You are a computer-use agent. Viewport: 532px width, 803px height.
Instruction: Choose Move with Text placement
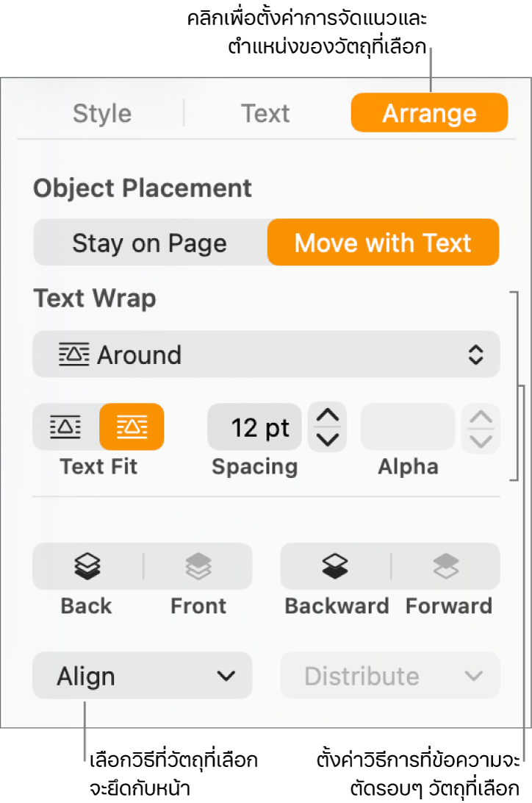pos(383,243)
